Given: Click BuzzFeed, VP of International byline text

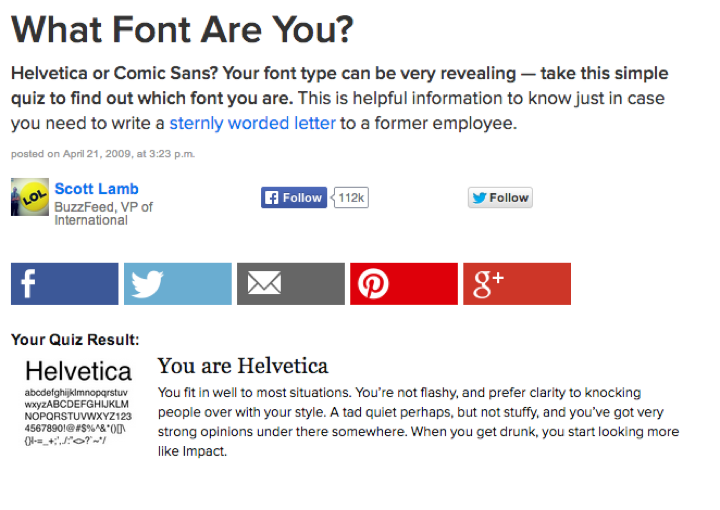Looking at the screenshot, I should 103,213.
